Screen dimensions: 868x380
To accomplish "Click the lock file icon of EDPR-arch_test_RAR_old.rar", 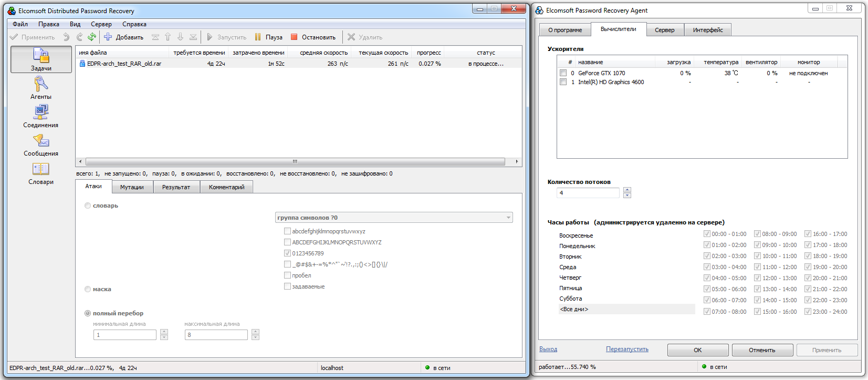I will [82, 64].
